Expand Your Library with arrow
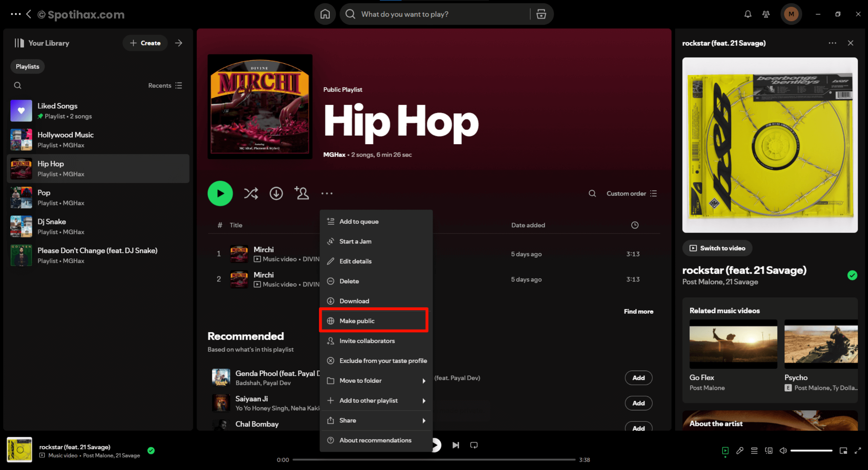The image size is (868, 470). 179,43
